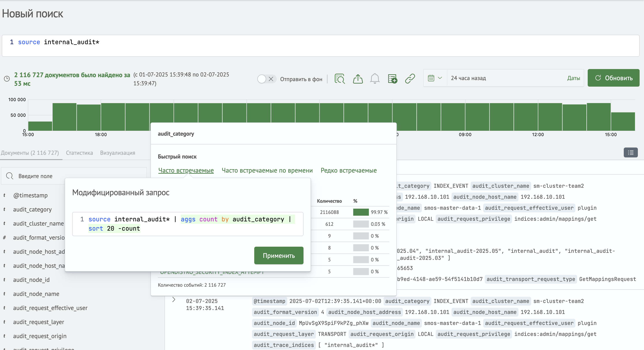The image size is (644, 350).
Task: Click the histogram bar at 09:00
Action: pyautogui.click(x=477, y=117)
